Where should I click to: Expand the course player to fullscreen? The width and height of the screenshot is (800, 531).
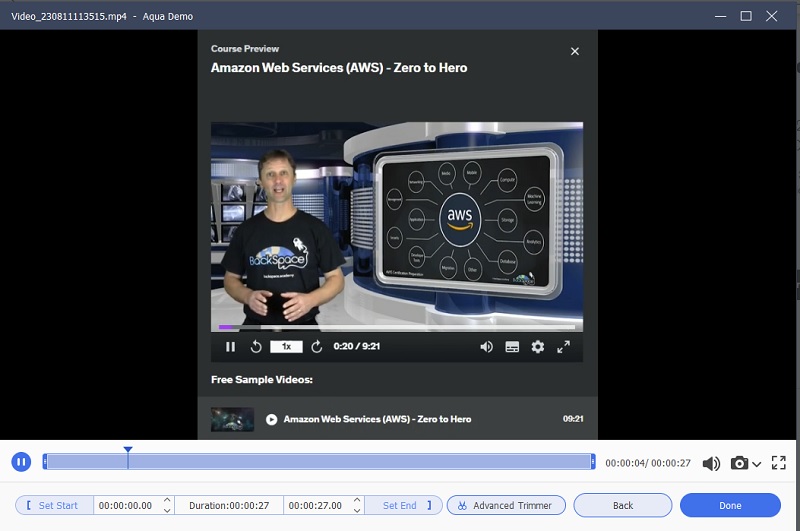pyautogui.click(x=563, y=347)
